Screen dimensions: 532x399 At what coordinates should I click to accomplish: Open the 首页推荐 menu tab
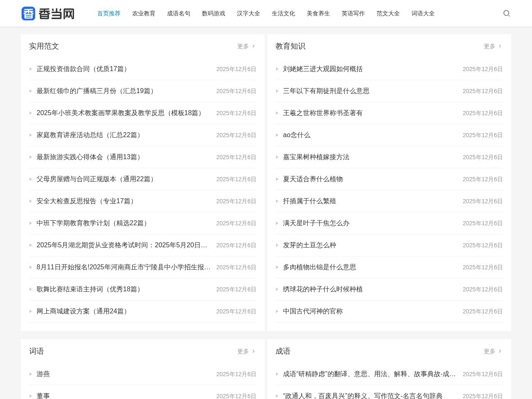coord(108,13)
